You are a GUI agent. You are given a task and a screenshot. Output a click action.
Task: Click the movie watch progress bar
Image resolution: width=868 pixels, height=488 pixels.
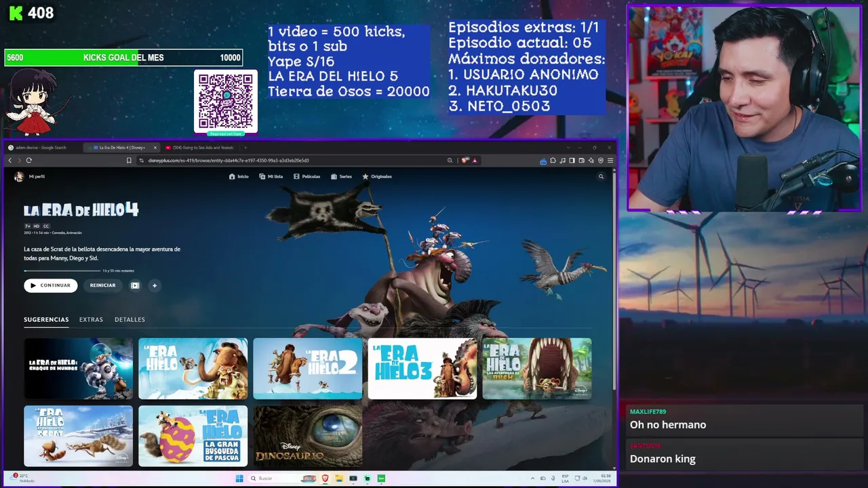pyautogui.click(x=62, y=270)
